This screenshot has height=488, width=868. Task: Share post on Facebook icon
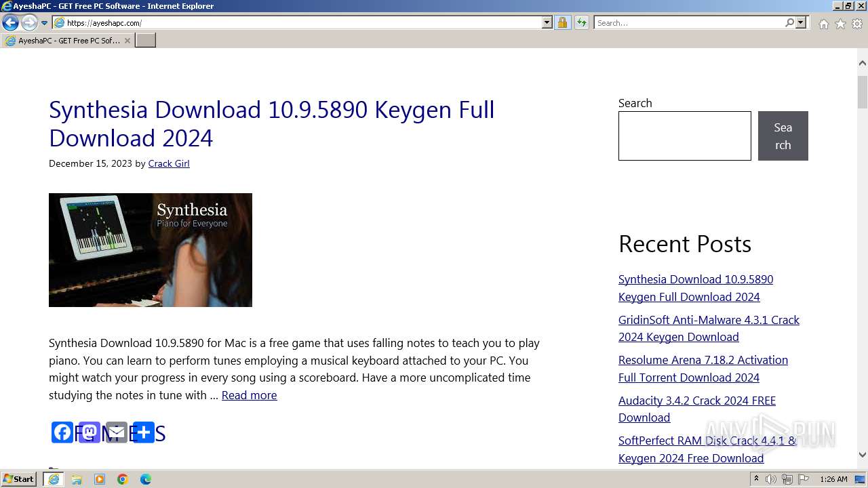point(62,432)
